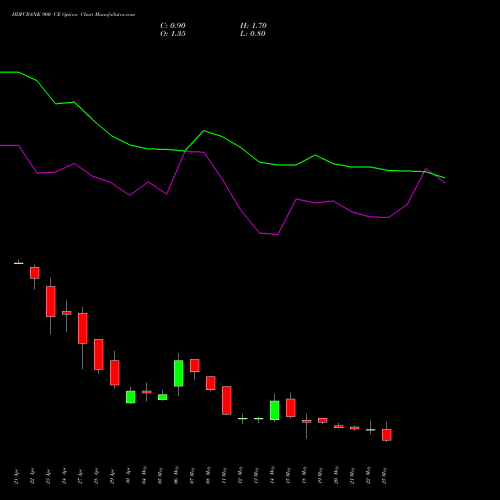Click the HDFCBANK 900 CE Option chart title
The image size is (500, 500).
pos(73,15)
